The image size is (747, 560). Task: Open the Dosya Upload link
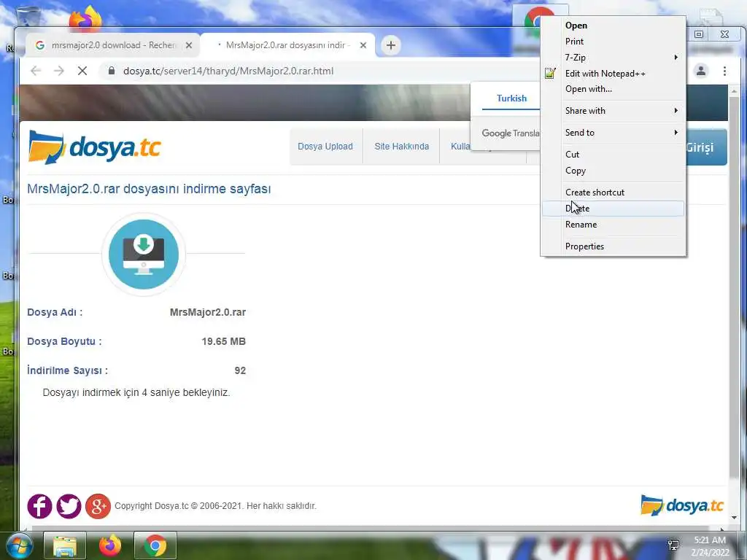click(325, 146)
